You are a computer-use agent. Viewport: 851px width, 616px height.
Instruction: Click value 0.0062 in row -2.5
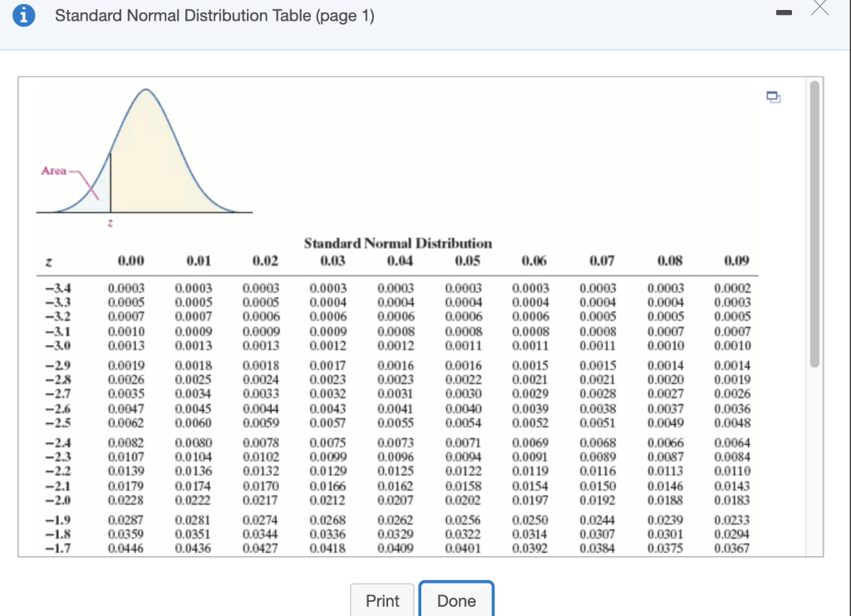pyautogui.click(x=126, y=423)
